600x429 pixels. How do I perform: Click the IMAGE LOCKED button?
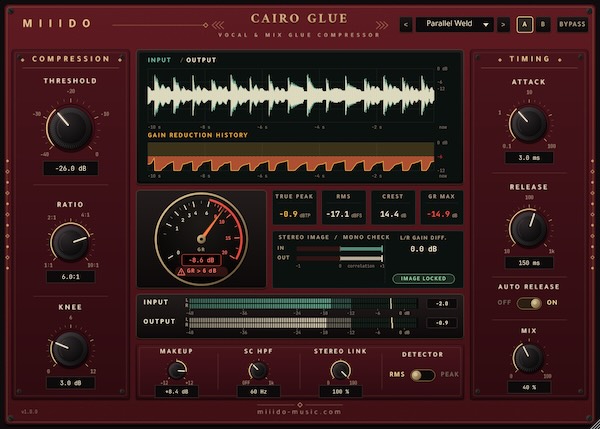click(424, 279)
